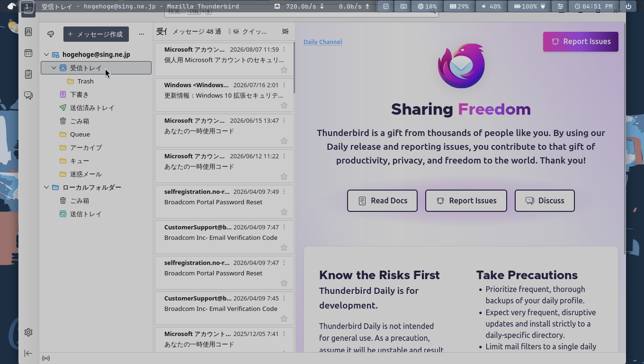Click the top-right Report Issues button
The width and height of the screenshot is (644, 364).
581,41
